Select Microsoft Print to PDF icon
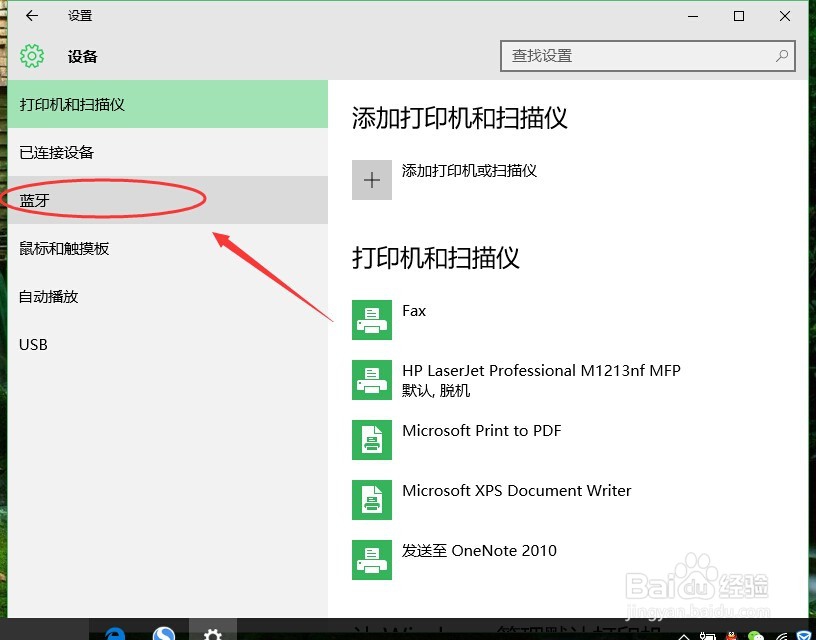The image size is (816, 640). point(372,440)
